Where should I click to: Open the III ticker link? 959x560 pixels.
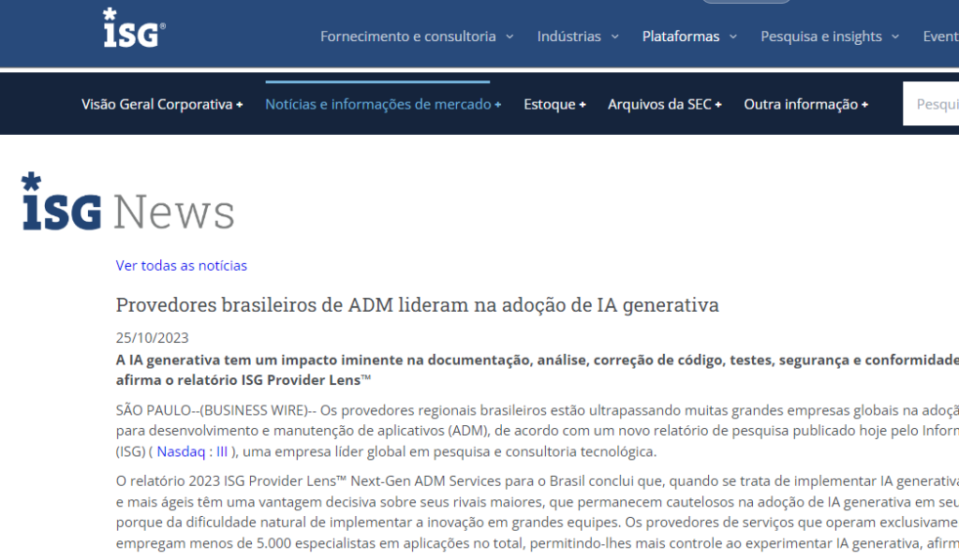click(221, 451)
